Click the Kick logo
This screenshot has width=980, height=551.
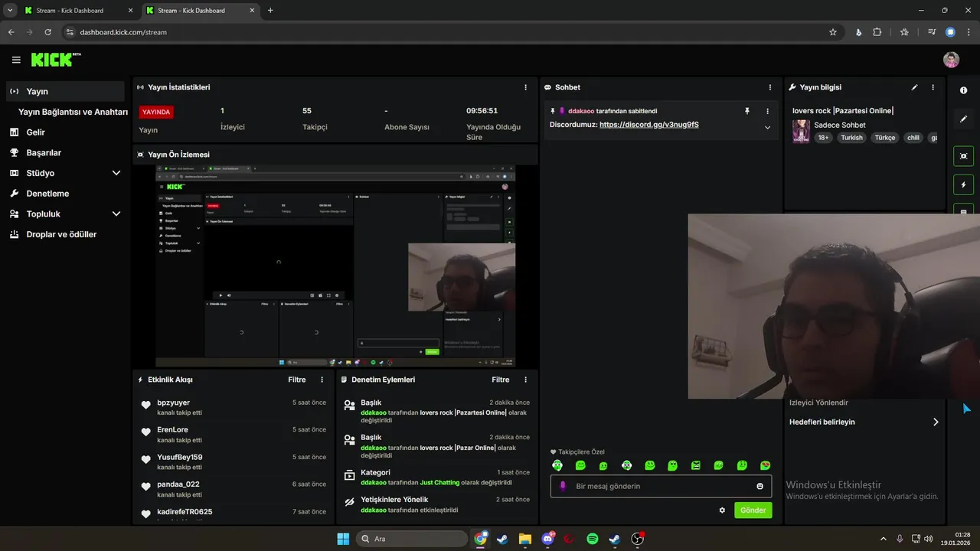click(56, 59)
